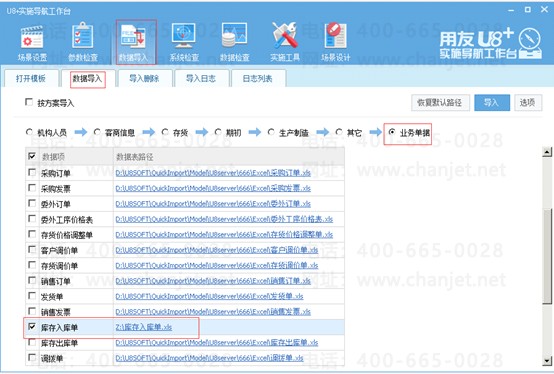Check the 委外订单 row checkbox
Screen dimensions: 554x374
32,203
